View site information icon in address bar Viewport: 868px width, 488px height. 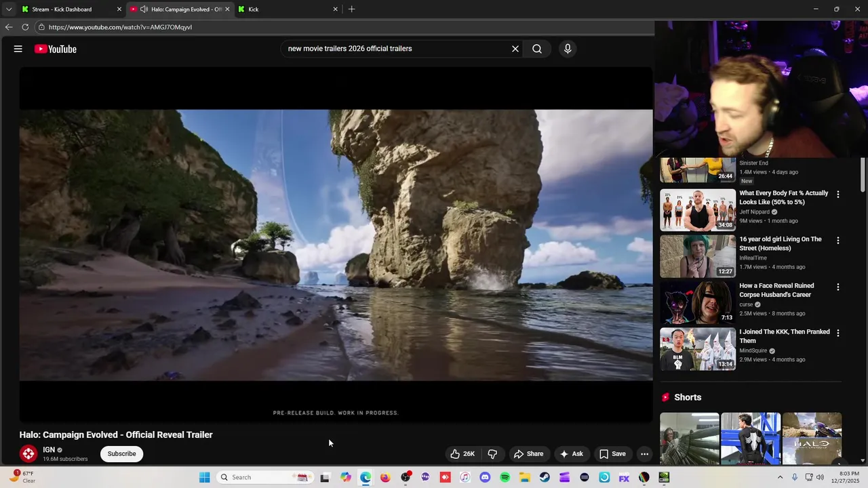tap(41, 27)
